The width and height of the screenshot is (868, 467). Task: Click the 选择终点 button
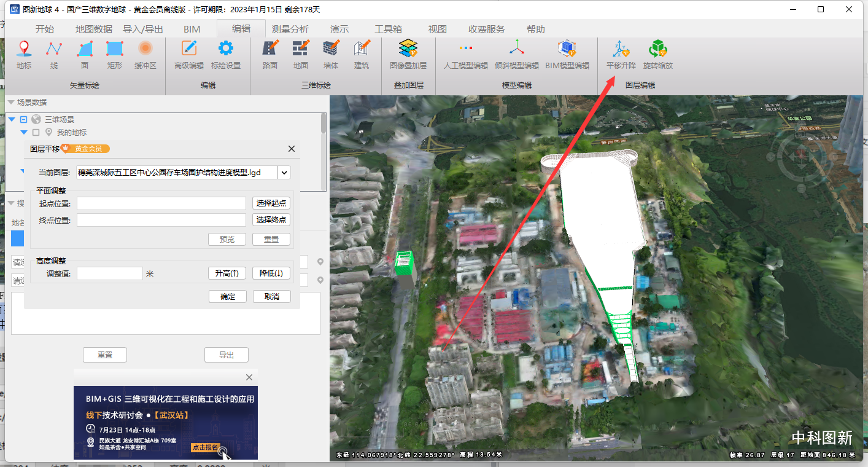[271, 220]
